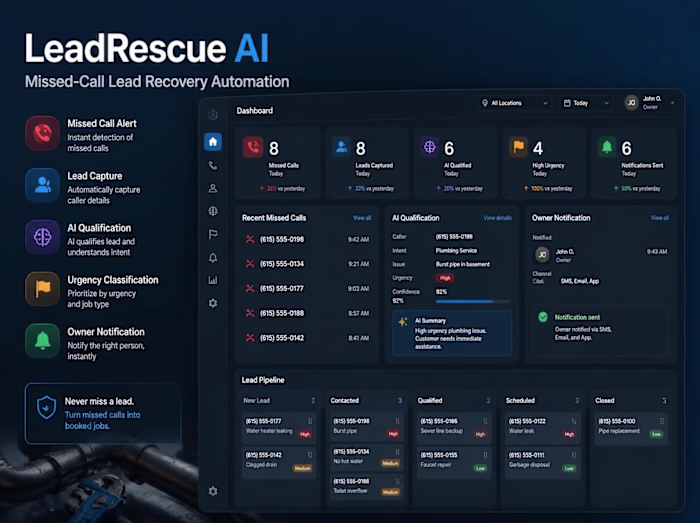Click the Dashboard title tab
The width and height of the screenshot is (700, 523).
[x=254, y=111]
